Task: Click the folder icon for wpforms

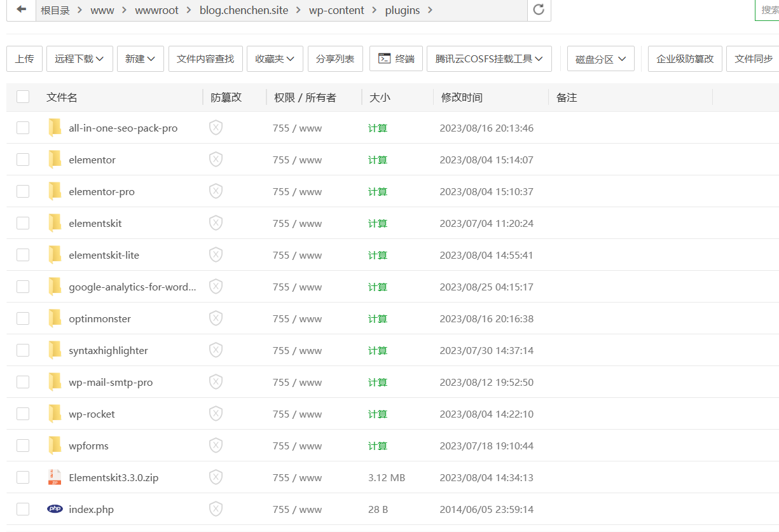Action: pyautogui.click(x=55, y=446)
